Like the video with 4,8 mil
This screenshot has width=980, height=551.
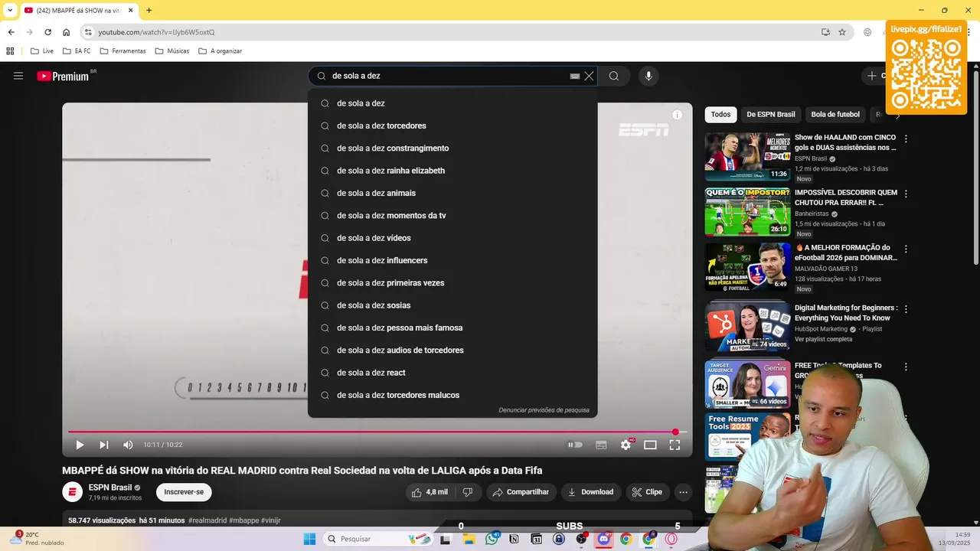coord(429,492)
